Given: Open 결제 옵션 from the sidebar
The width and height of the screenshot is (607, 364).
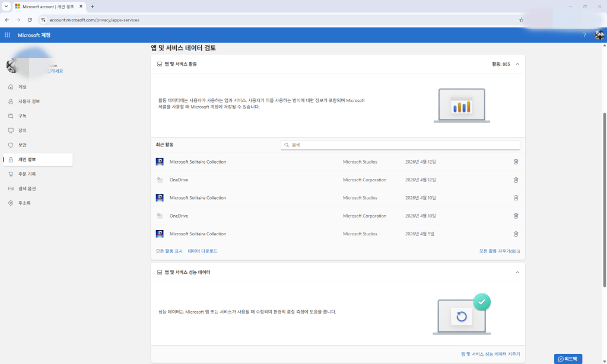Looking at the screenshot, I should pos(27,188).
